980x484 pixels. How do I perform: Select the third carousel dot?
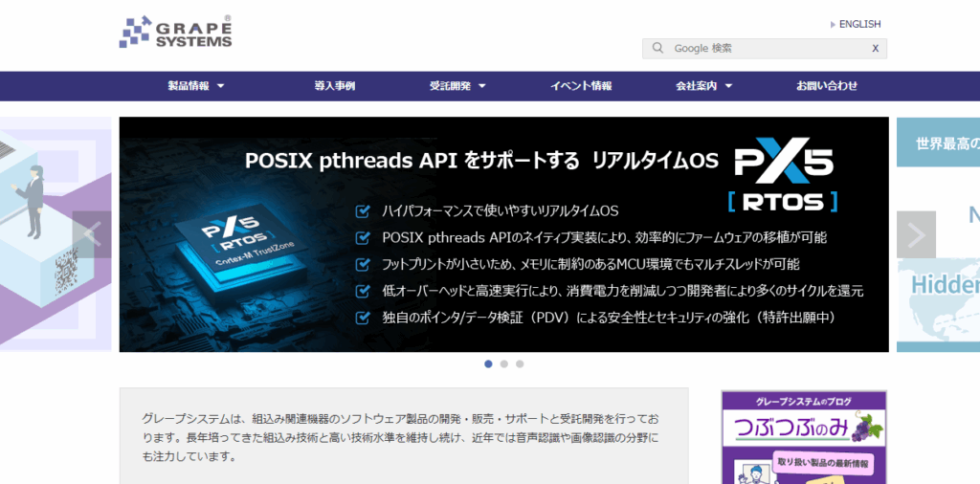coord(520,364)
